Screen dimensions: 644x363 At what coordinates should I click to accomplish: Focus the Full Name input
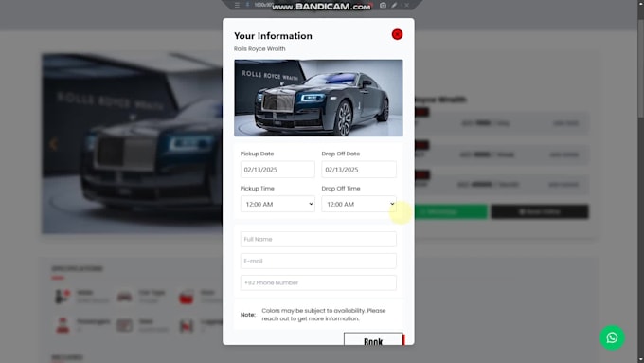318,239
